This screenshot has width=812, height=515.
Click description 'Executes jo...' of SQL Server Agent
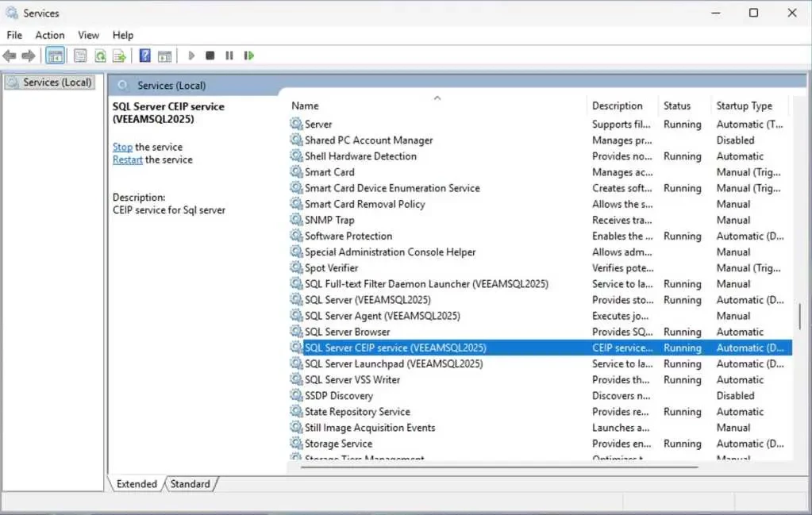pyautogui.click(x=620, y=316)
